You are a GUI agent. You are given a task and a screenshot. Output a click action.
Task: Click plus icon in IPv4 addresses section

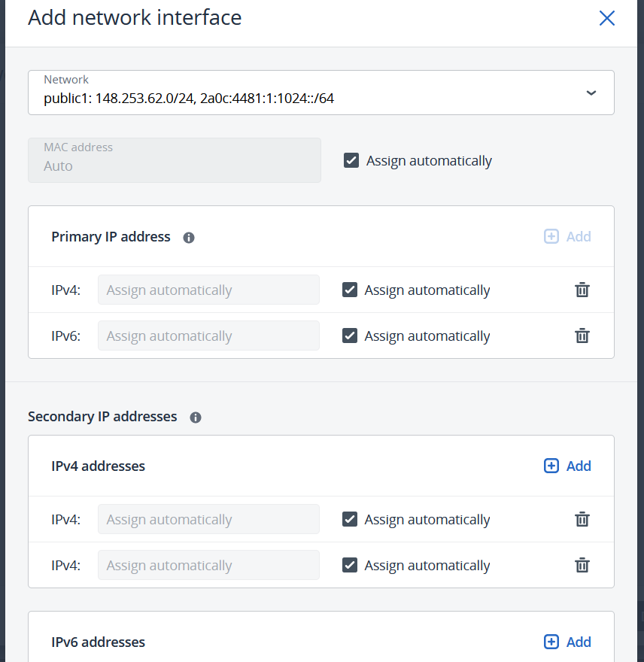point(551,466)
